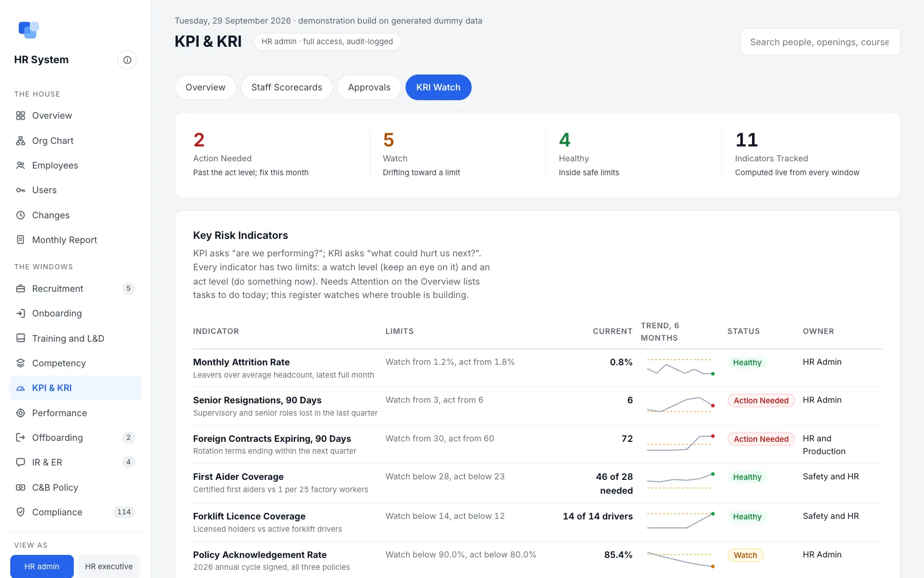The width and height of the screenshot is (924, 578).
Task: Click the '72' current value for Foreign Contracts
Action: tap(627, 439)
